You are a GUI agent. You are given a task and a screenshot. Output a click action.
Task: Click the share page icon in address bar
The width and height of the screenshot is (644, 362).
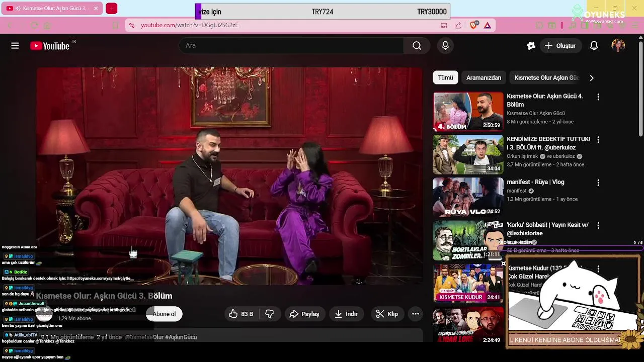(458, 25)
